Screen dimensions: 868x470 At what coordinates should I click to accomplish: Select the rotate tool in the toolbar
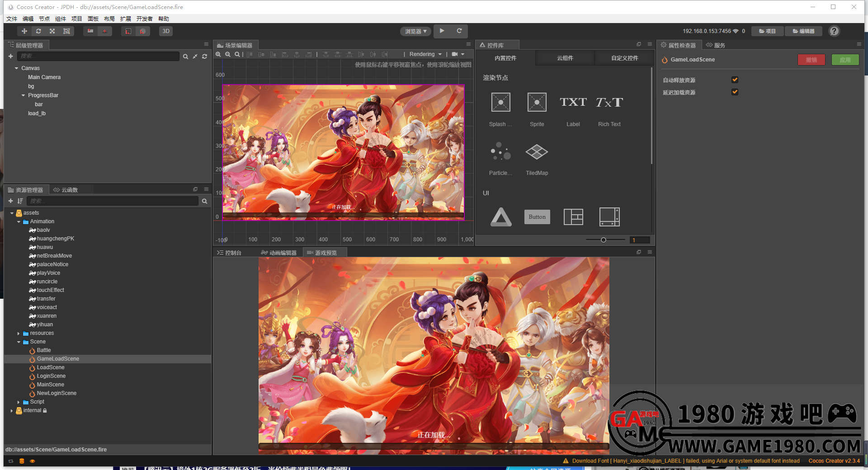click(x=38, y=31)
